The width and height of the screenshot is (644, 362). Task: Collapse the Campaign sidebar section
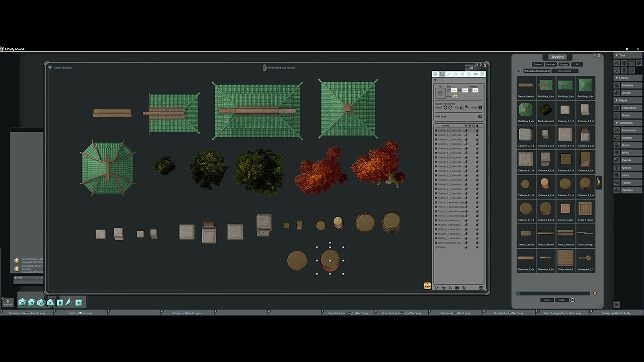[616, 122]
